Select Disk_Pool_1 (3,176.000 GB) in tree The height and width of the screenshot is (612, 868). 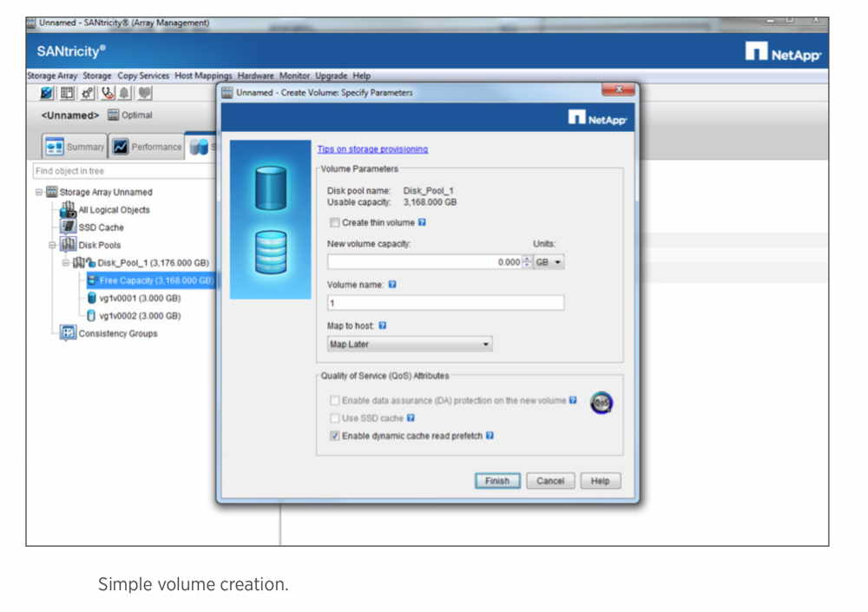tap(154, 262)
